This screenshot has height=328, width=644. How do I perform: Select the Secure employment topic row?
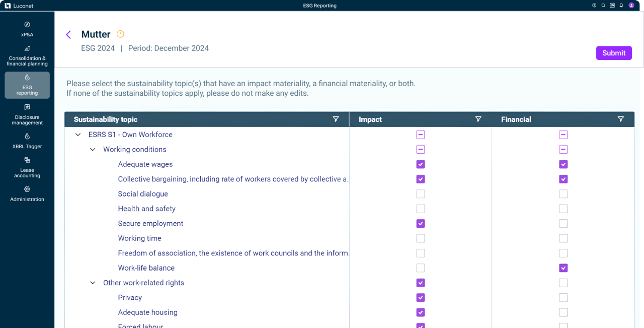pyautogui.click(x=150, y=224)
